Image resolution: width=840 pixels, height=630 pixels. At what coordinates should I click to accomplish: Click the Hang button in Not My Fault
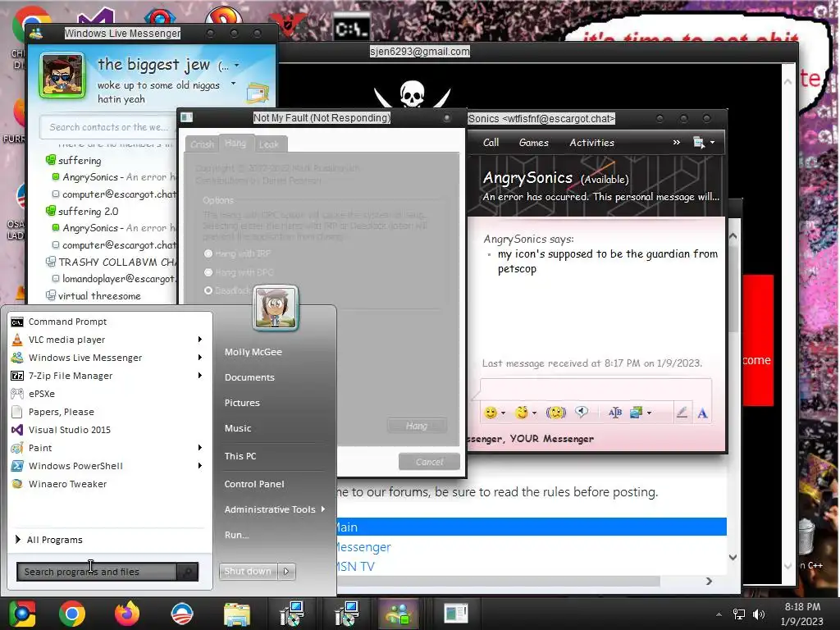coord(416,426)
